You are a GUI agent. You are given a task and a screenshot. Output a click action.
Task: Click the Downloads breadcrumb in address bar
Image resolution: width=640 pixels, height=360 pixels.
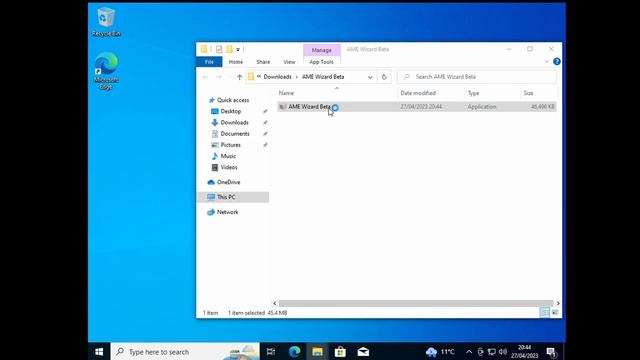pos(277,77)
